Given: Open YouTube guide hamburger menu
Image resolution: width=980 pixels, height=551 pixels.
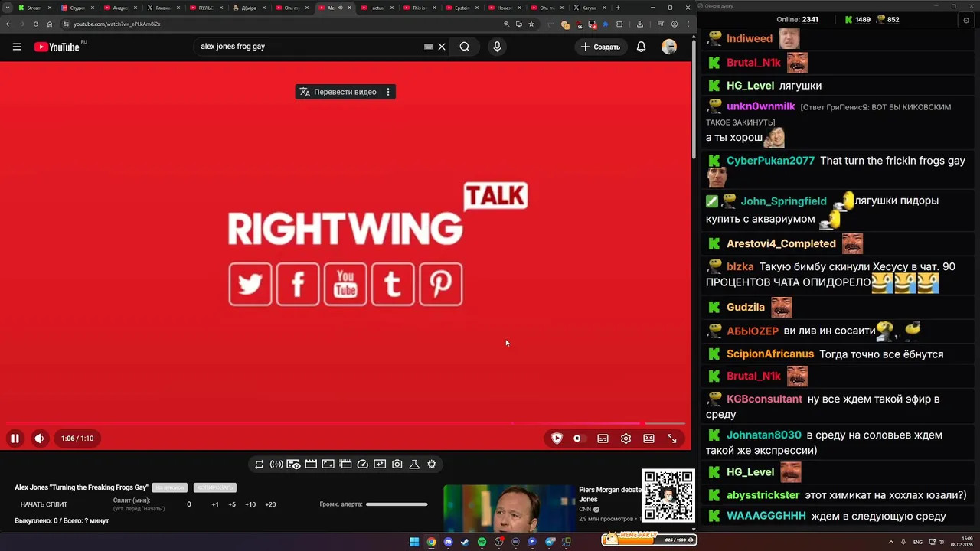Looking at the screenshot, I should click(17, 47).
